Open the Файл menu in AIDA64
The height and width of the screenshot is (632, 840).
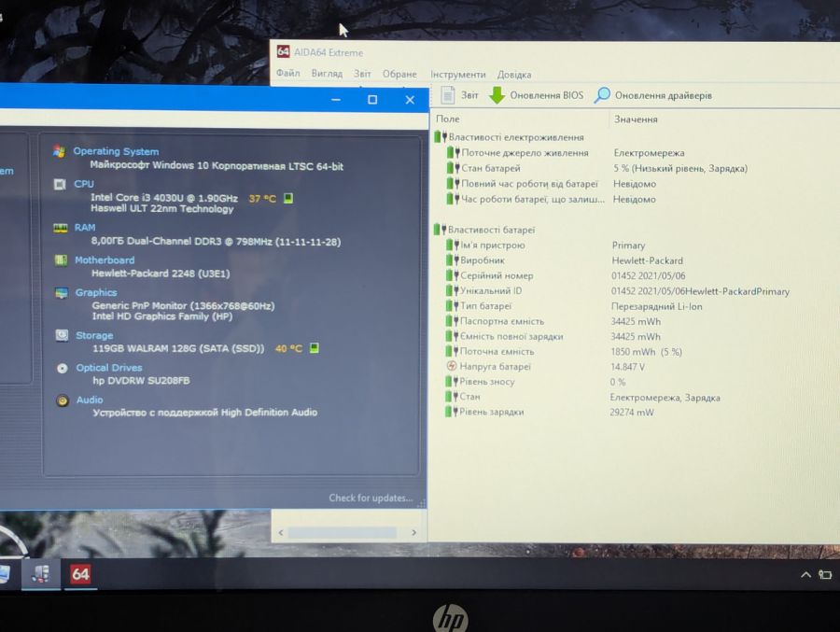287,73
